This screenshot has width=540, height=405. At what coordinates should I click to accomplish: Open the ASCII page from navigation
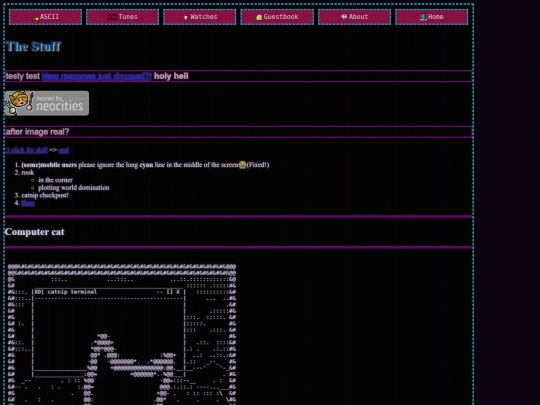pos(45,17)
